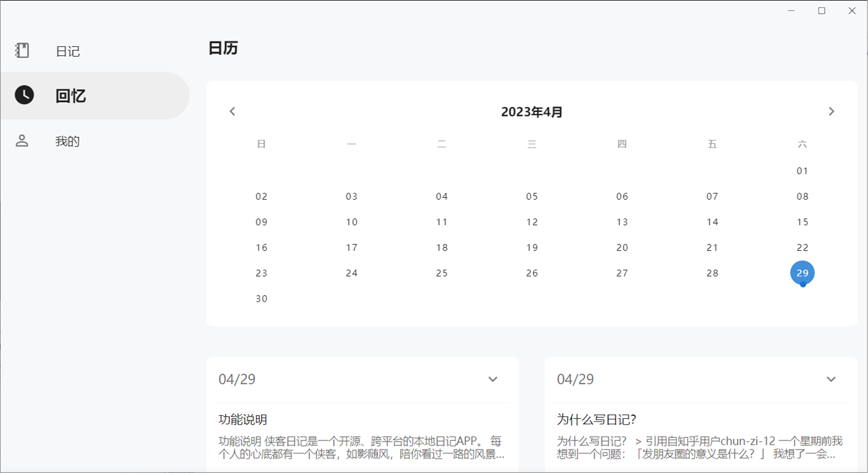Click the clock icon for 回忆

coord(24,95)
